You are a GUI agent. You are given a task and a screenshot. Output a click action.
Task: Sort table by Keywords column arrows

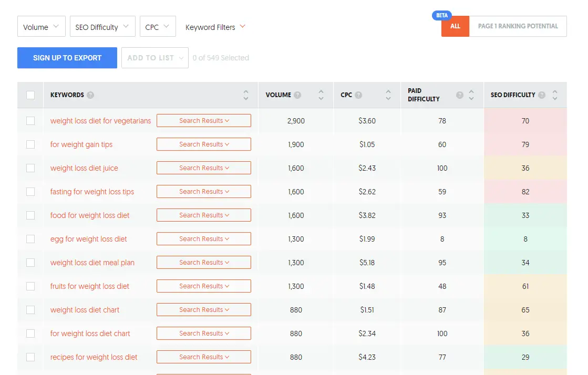tap(245, 95)
